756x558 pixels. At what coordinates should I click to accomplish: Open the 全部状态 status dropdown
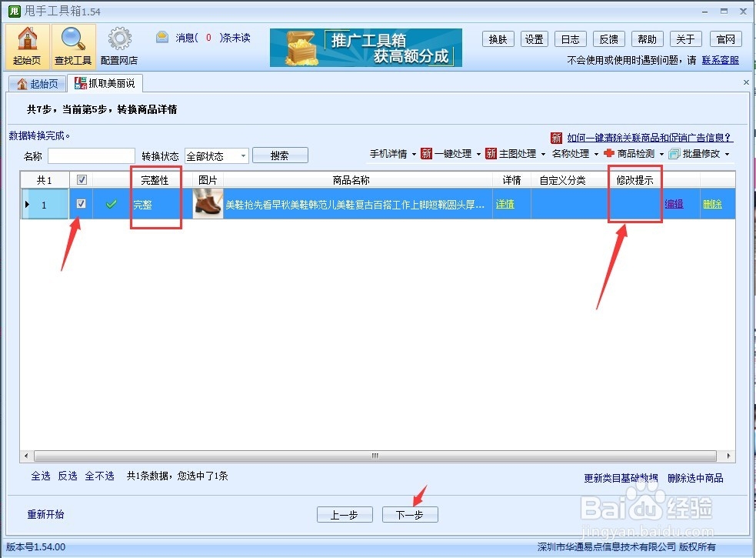pyautogui.click(x=215, y=155)
